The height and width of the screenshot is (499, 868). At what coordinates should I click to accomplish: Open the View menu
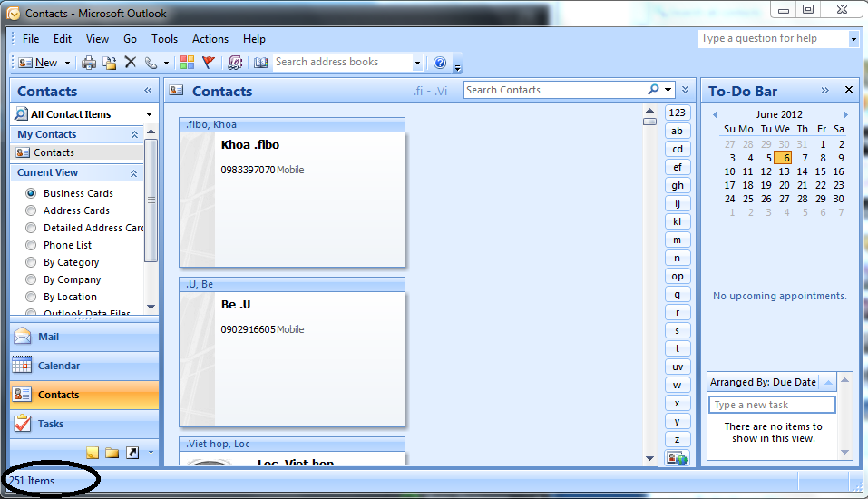(x=97, y=39)
